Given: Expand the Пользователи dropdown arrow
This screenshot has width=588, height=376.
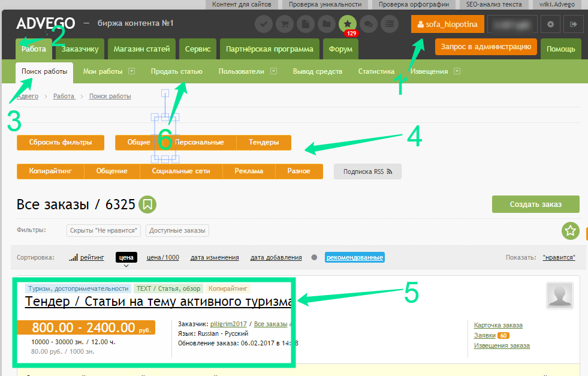Looking at the screenshot, I should tap(273, 71).
